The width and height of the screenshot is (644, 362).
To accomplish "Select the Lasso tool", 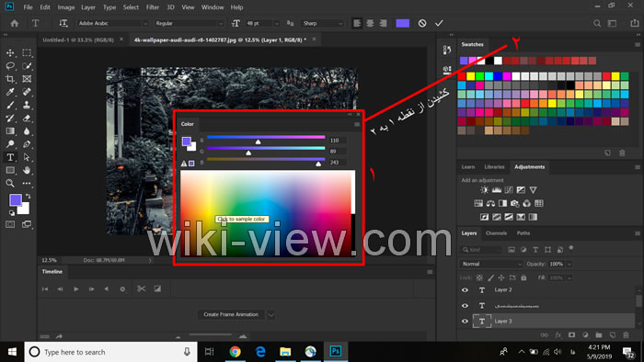I will (x=10, y=66).
